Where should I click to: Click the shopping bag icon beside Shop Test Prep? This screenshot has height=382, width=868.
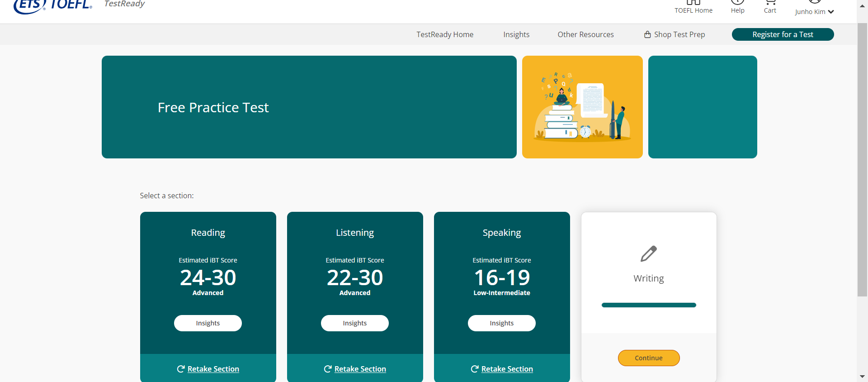(647, 34)
